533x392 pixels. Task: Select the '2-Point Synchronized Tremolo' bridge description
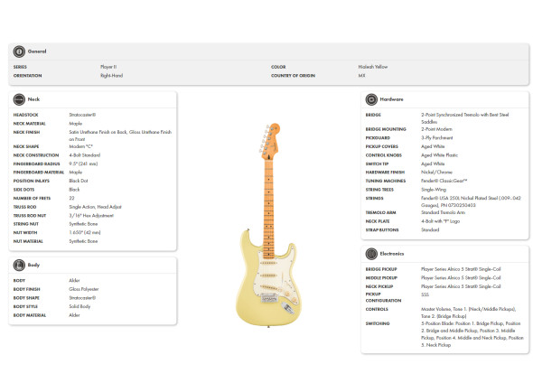pos(450,115)
